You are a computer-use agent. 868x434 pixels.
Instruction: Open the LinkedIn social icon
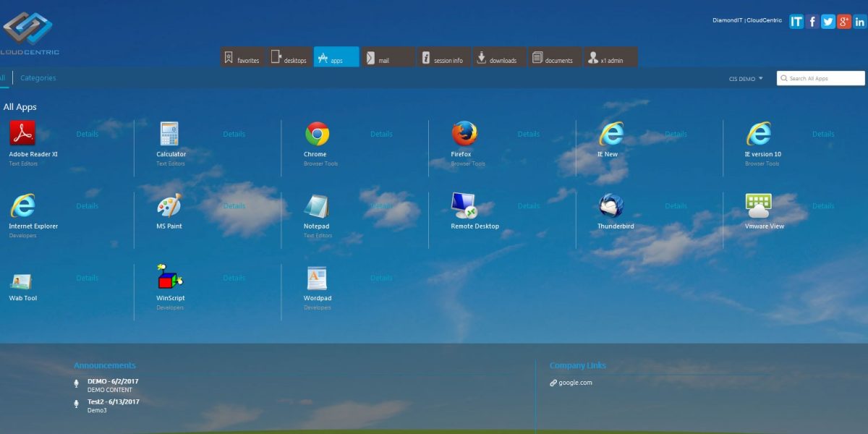(x=859, y=21)
